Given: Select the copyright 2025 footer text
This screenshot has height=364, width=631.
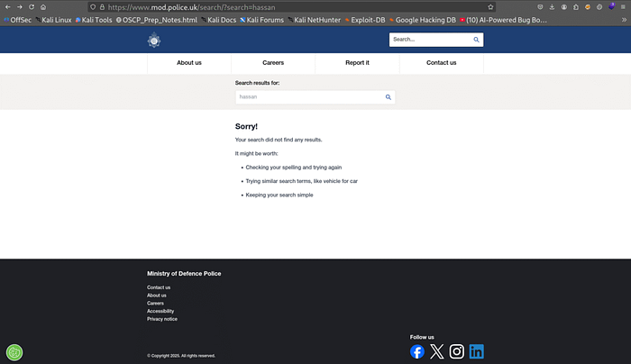Looking at the screenshot, I should (x=181, y=356).
